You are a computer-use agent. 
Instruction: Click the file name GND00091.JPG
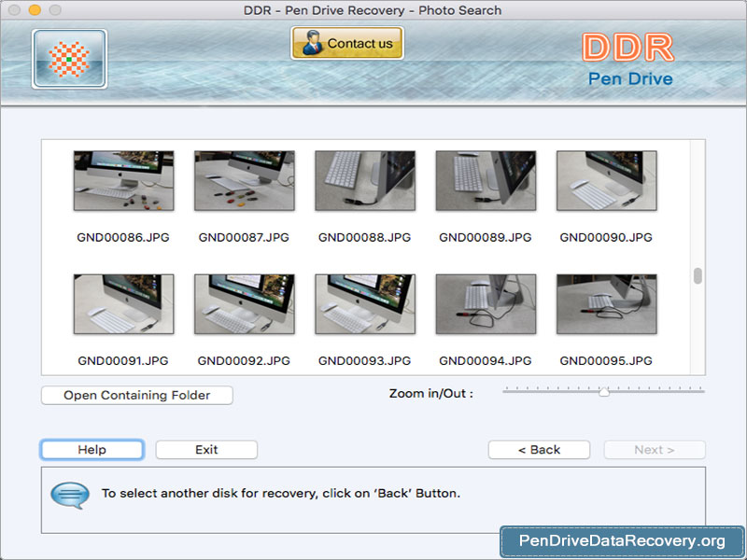point(123,360)
